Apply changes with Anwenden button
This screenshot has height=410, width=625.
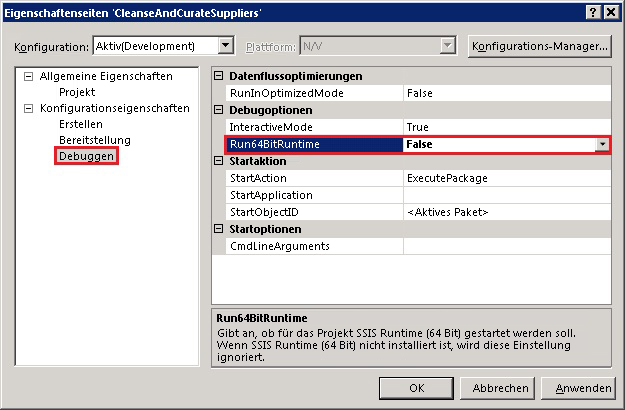coord(578,388)
